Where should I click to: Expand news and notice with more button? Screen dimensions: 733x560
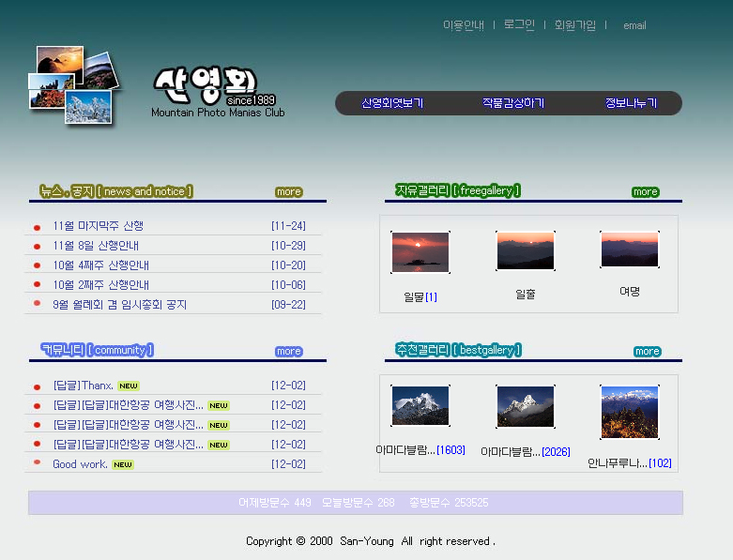(x=288, y=191)
